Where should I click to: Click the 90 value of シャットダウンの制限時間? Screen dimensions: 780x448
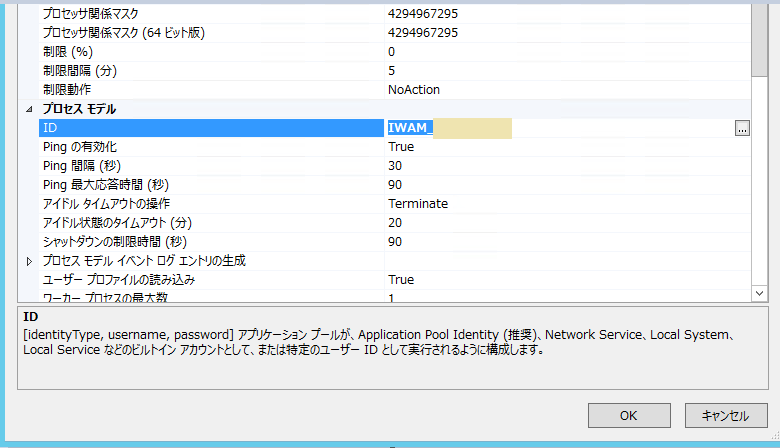click(395, 241)
